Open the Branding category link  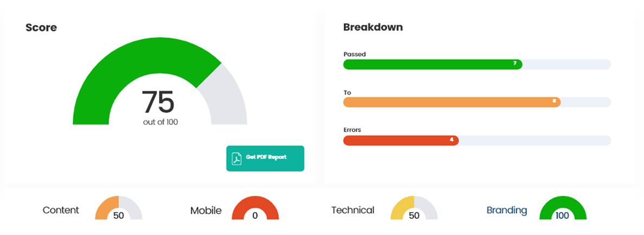[506, 210]
